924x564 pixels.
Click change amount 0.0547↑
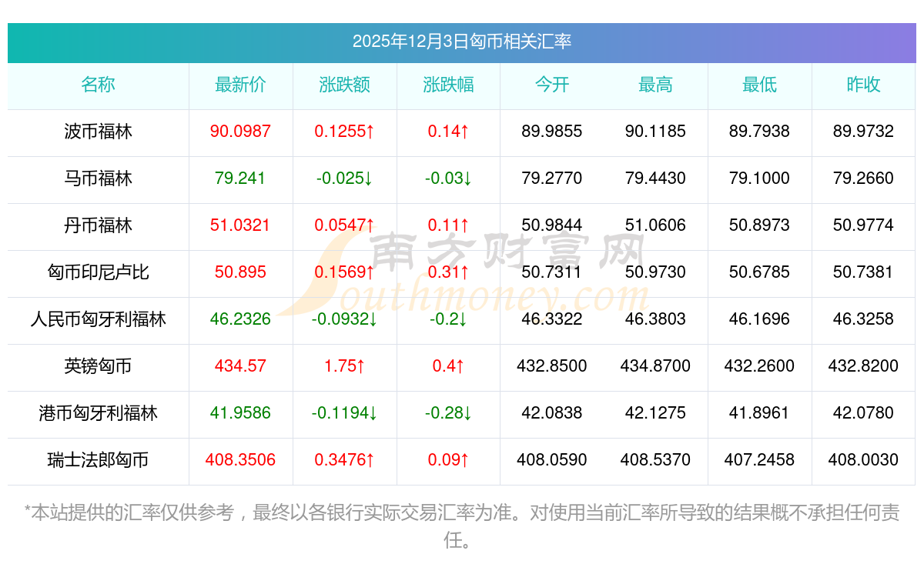tap(345, 225)
